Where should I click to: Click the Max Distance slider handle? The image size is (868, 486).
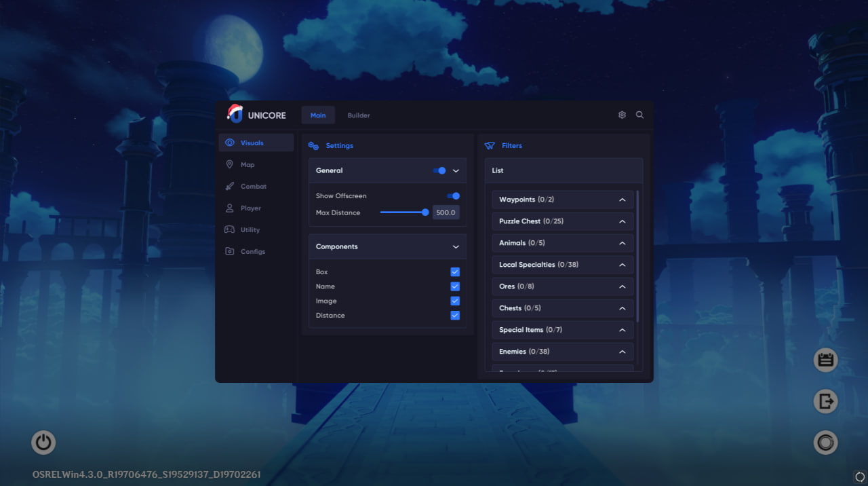pos(425,212)
